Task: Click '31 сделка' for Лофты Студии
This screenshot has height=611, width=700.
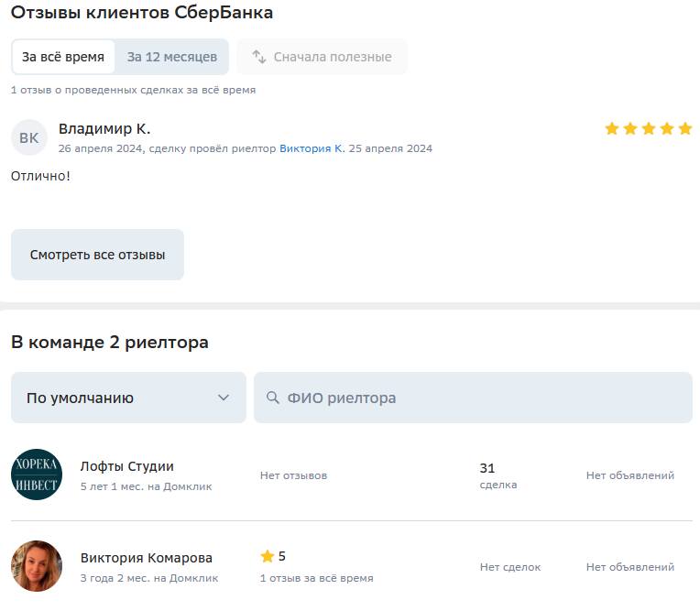Action: click(498, 475)
